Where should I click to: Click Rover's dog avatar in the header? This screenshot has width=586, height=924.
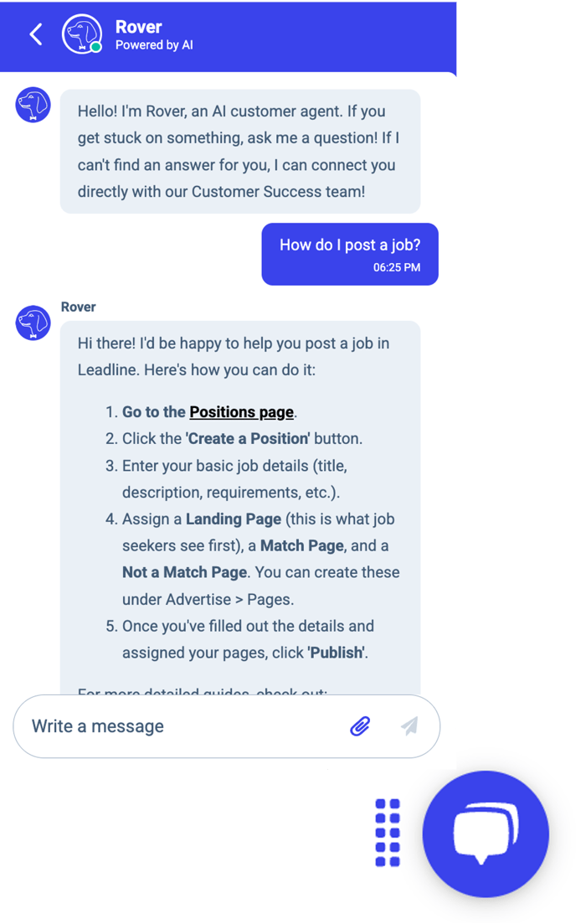(80, 34)
